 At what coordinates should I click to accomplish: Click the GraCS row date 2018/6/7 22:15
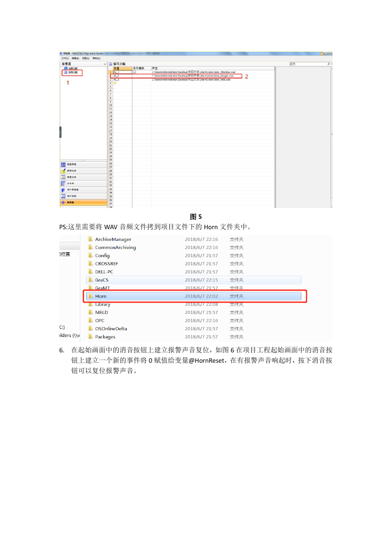[201, 280]
